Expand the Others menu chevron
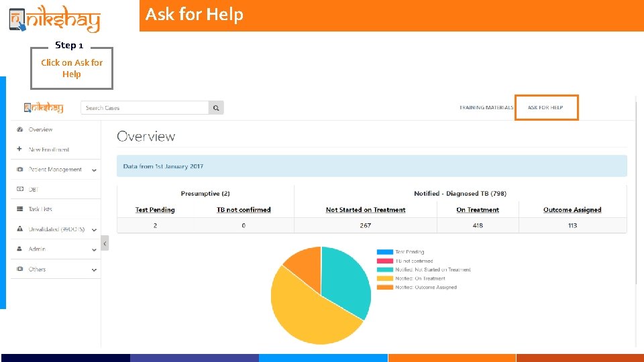The width and height of the screenshot is (644, 362). click(94, 269)
